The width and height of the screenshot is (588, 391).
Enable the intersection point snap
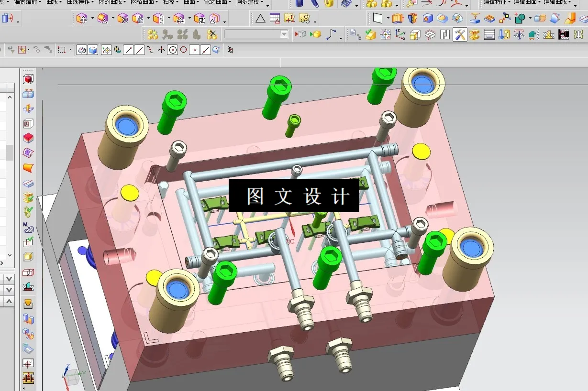[161, 50]
